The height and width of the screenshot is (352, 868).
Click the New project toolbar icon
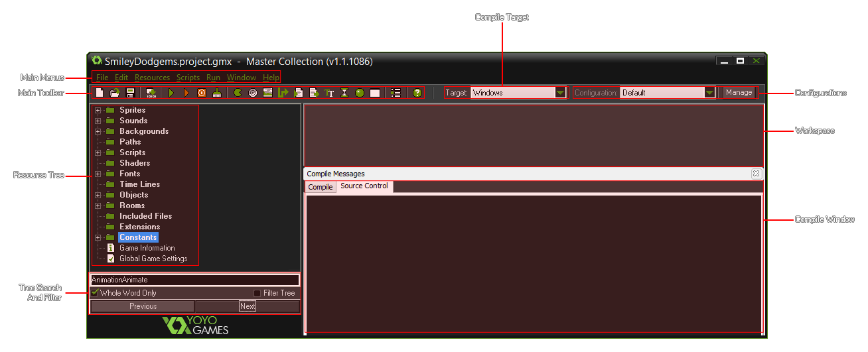[100, 93]
